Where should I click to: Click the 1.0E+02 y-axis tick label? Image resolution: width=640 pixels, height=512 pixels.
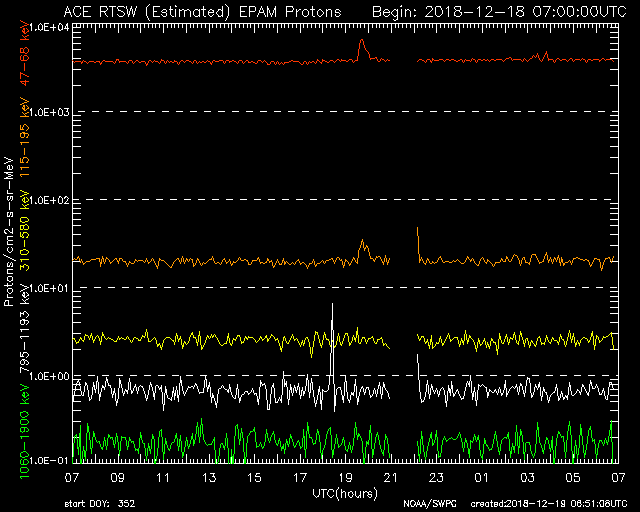pos(47,200)
